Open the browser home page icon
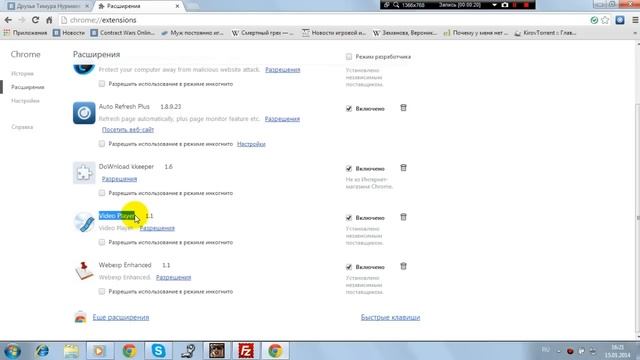This screenshot has height=360, width=640. (49, 20)
